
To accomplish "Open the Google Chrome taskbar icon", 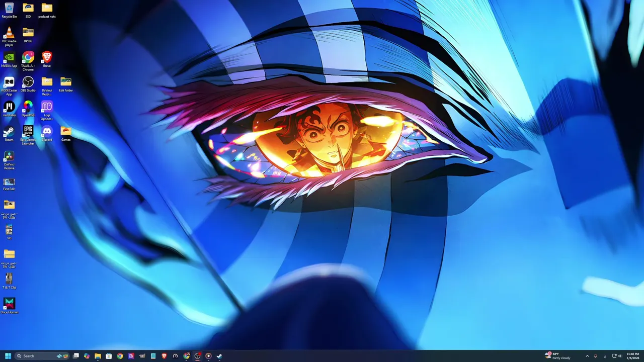I will pos(120,356).
